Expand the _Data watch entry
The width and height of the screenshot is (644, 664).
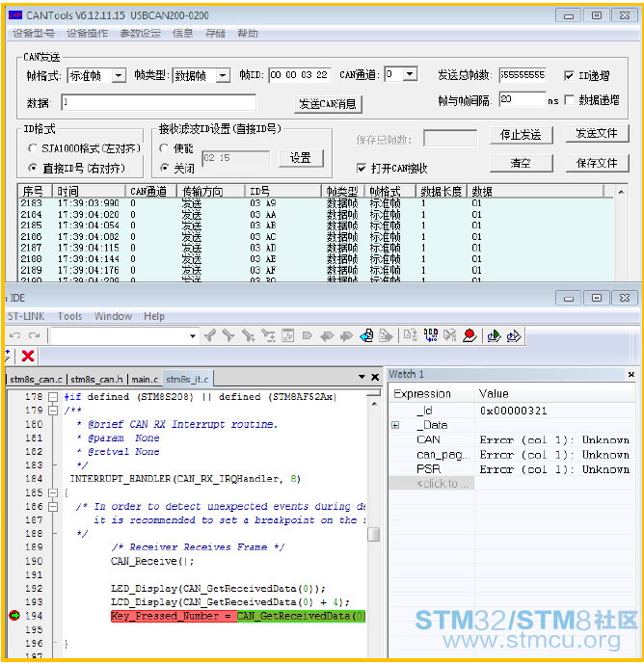(395, 425)
